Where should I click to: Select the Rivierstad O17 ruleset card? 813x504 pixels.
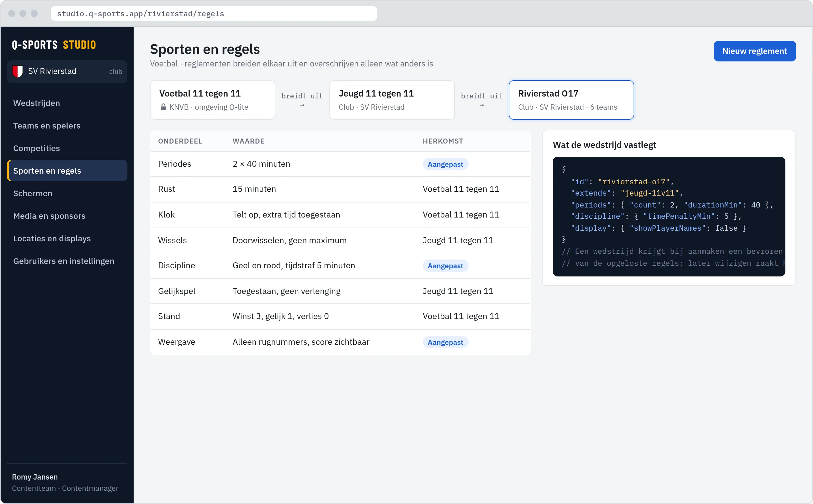[571, 100]
